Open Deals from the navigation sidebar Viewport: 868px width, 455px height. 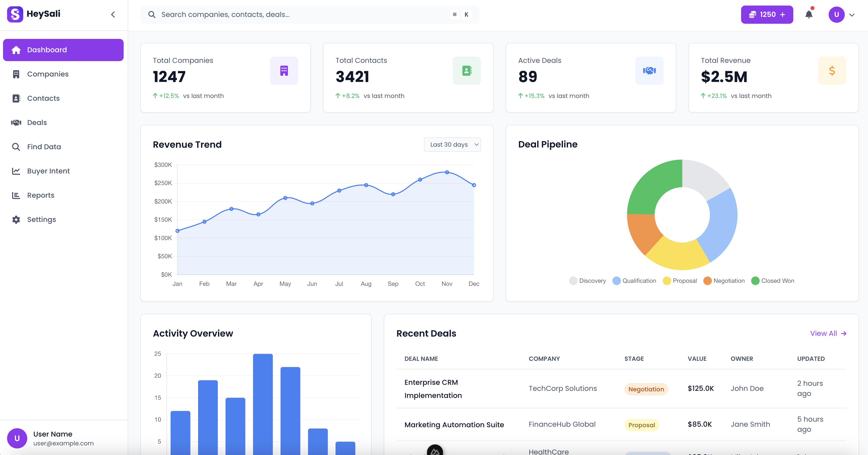[x=37, y=122]
